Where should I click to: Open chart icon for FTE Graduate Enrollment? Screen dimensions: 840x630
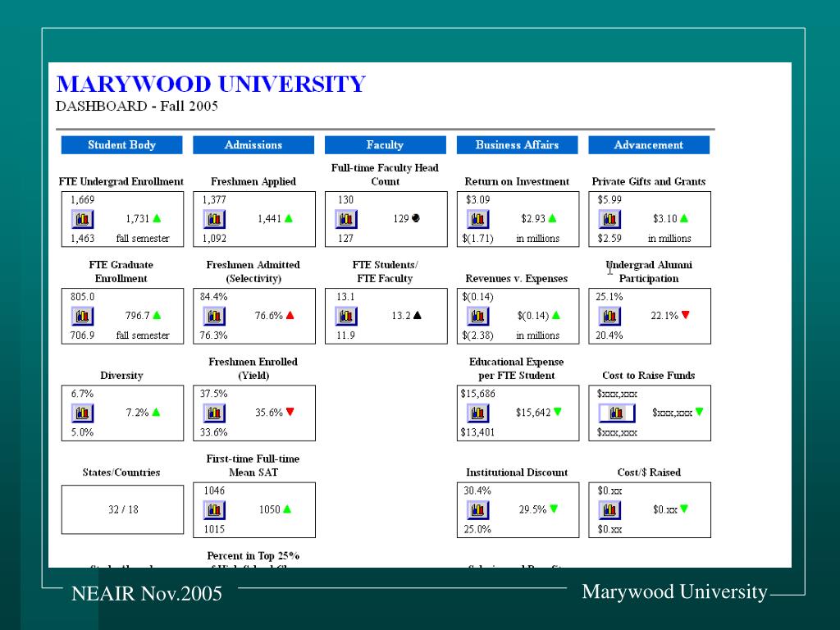pos(83,316)
